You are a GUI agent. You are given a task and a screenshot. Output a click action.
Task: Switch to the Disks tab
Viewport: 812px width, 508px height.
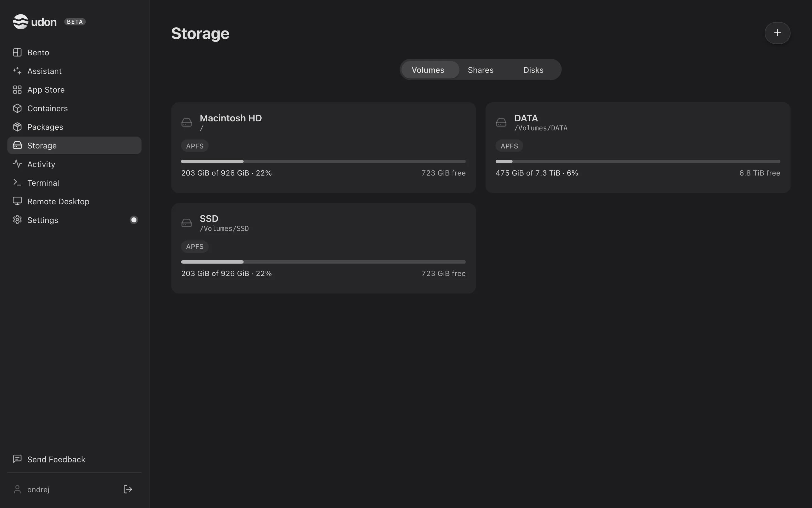[533, 70]
